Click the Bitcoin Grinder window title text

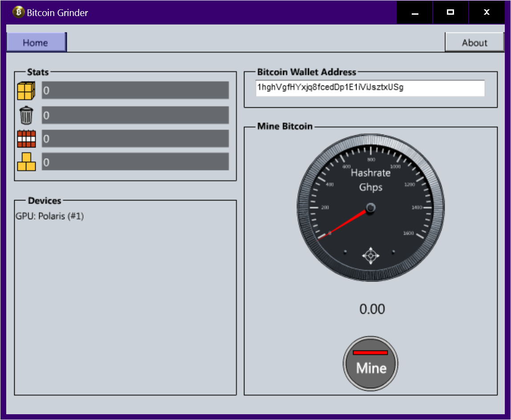tap(57, 13)
